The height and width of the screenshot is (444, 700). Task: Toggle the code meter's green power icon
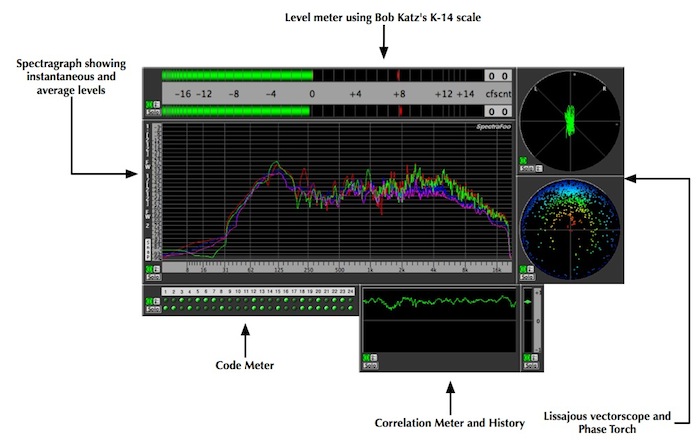click(149, 302)
